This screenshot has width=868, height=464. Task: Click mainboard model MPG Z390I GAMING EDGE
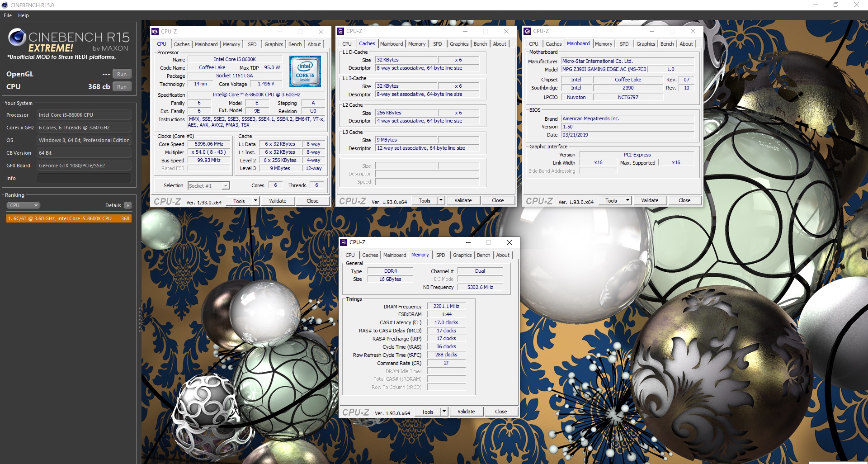coord(604,69)
